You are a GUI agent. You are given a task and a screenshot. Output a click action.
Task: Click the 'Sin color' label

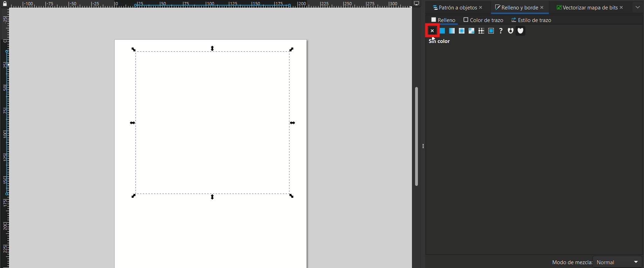click(439, 41)
